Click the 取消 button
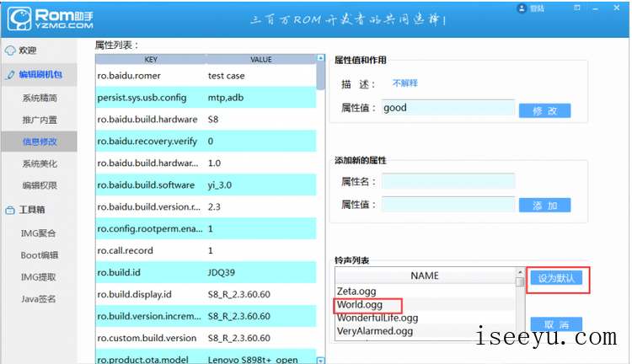The image size is (632, 364). pos(556,324)
